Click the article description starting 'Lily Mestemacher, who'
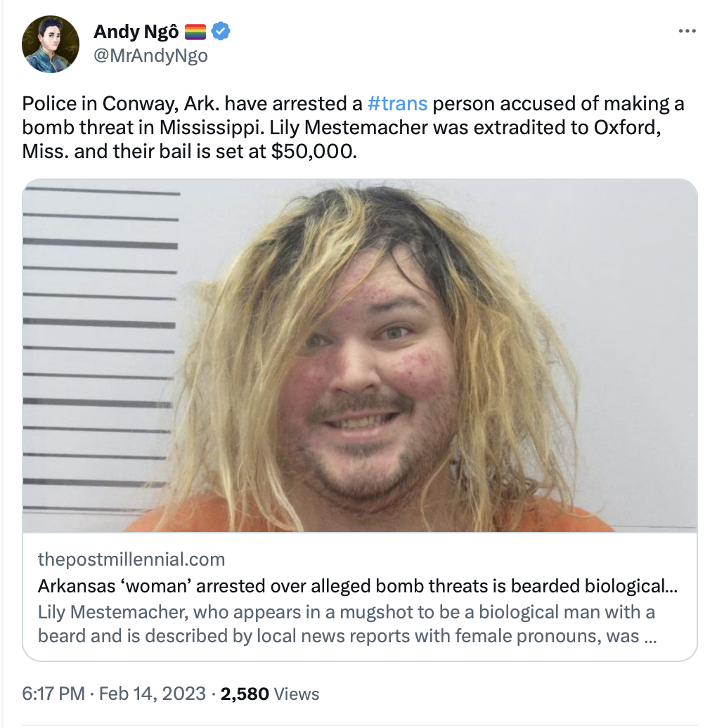 click(x=347, y=624)
